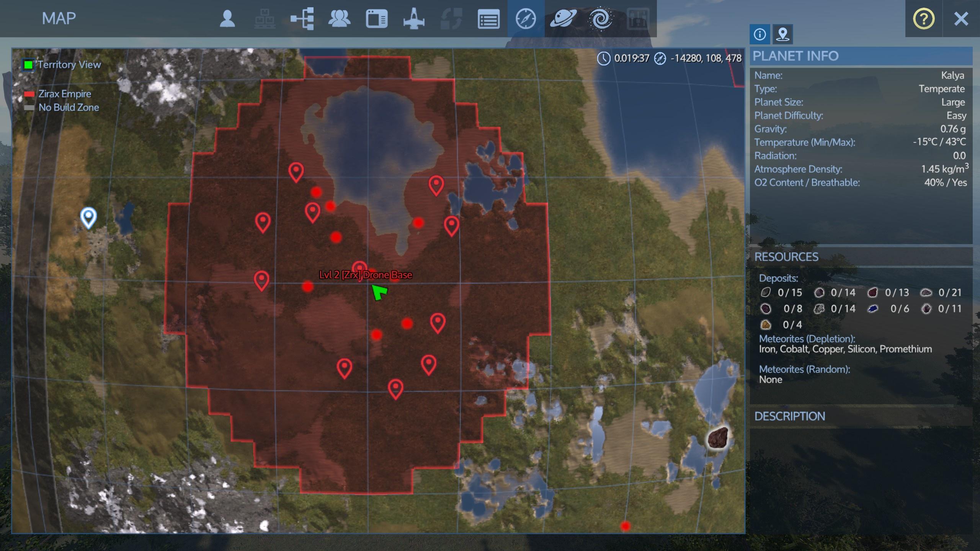Toggle the Territory View checkbox
Viewport: 980px width, 551px height.
coord(28,65)
